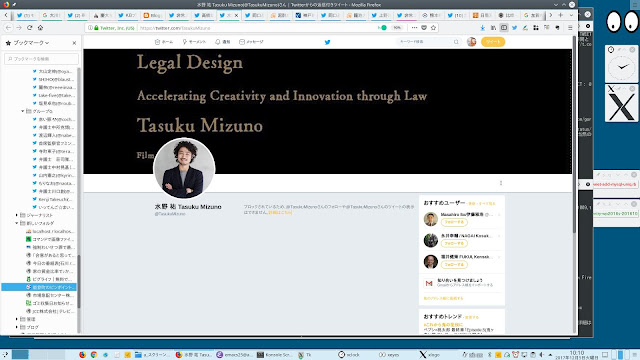Click the yellow Tweet (ツイート) button
Viewport: 640px width, 360px height.
pyautogui.click(x=493, y=42)
